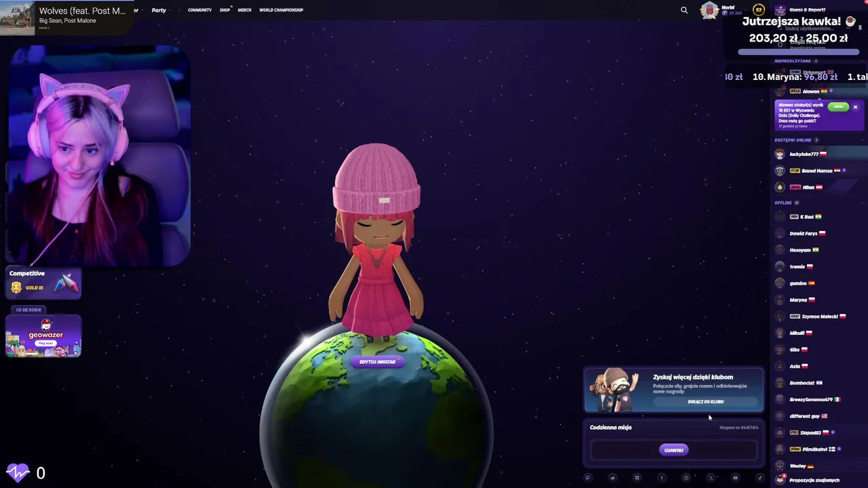Select friend Piimäkahvi

click(814, 449)
